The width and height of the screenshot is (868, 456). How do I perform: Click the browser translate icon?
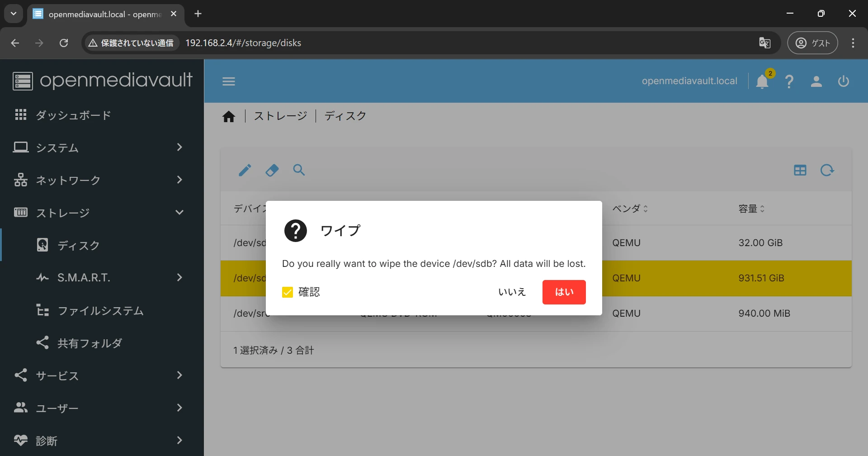tap(764, 43)
